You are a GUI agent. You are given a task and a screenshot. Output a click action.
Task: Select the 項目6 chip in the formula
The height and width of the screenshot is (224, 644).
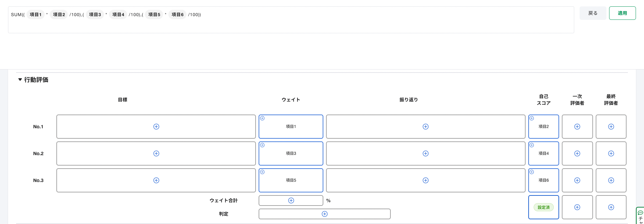(177, 14)
